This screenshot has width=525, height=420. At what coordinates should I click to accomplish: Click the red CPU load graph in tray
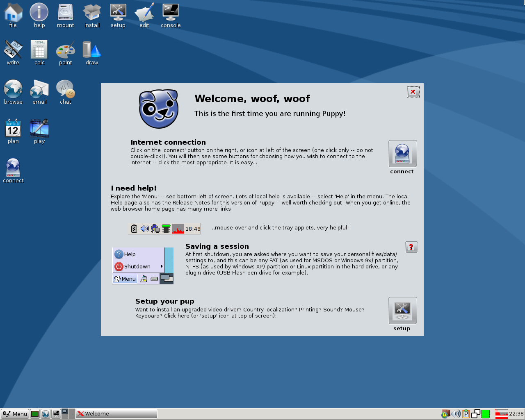tap(501, 414)
